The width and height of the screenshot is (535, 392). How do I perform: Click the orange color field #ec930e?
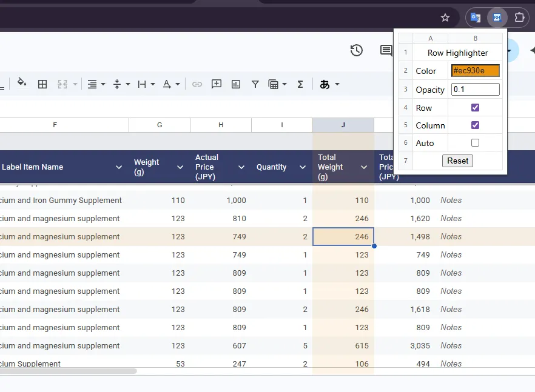tap(476, 71)
